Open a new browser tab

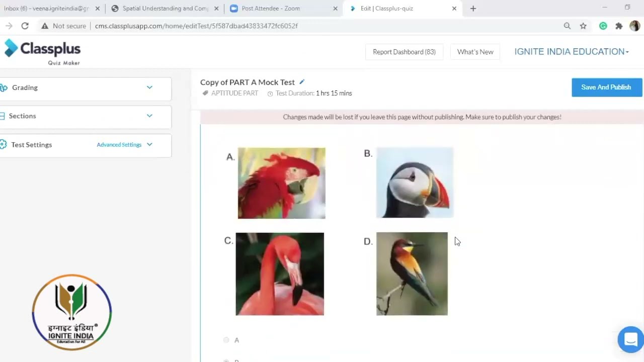(473, 8)
